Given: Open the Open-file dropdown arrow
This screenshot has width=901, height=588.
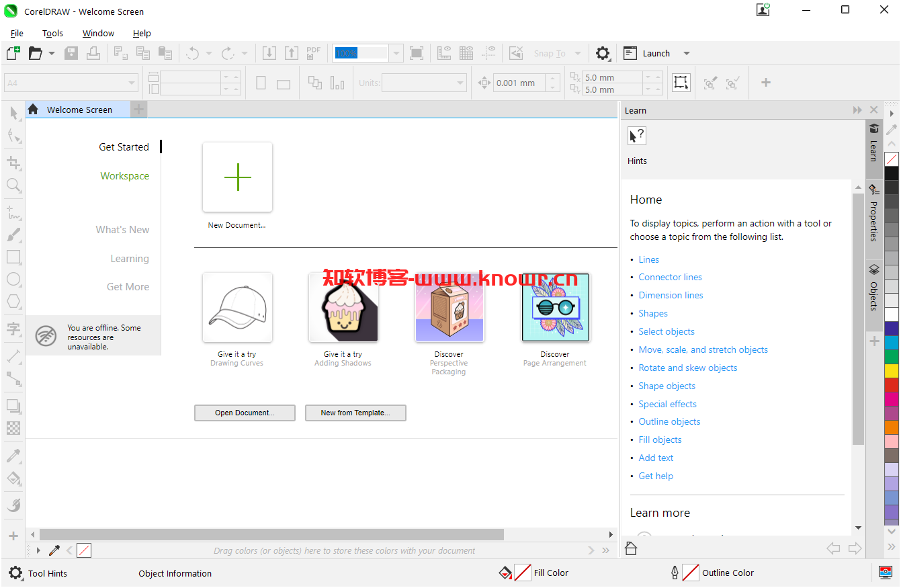Looking at the screenshot, I should click(x=52, y=53).
